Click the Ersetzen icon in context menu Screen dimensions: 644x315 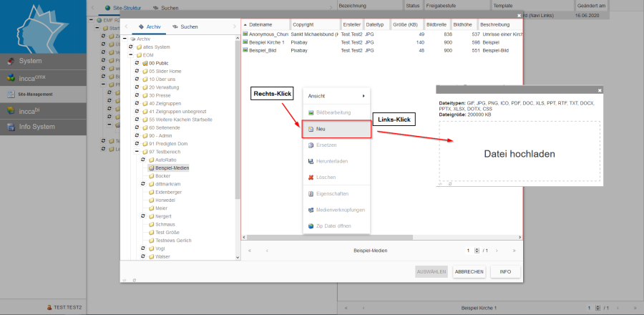(x=310, y=145)
